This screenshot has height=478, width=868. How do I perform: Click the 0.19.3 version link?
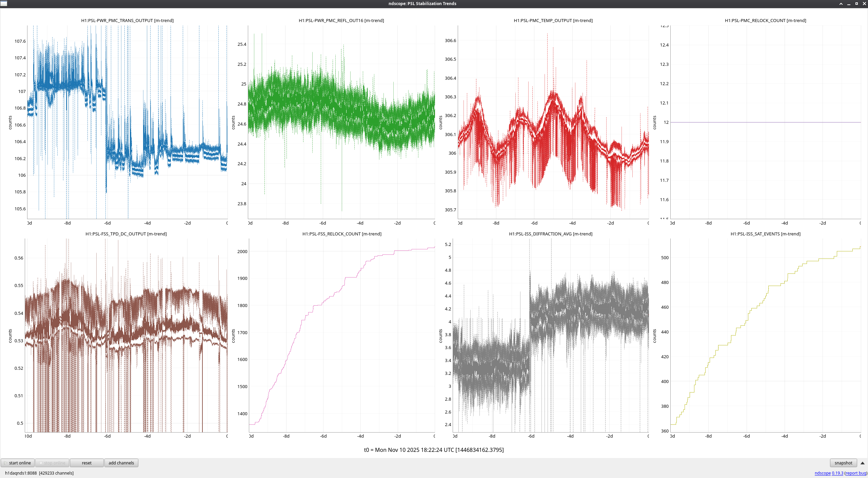pos(837,473)
